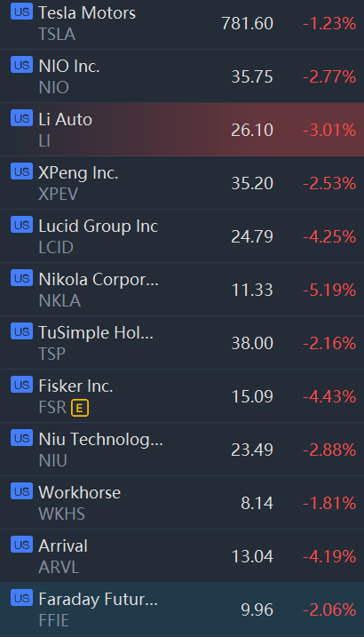364x637 pixels.
Task: Click the US badge on the Li Auto row
Action: [21, 118]
